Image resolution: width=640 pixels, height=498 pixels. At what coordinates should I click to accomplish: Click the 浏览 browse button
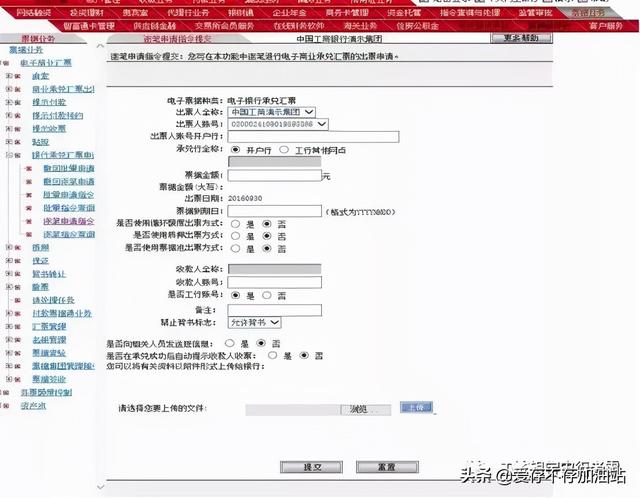365,409
